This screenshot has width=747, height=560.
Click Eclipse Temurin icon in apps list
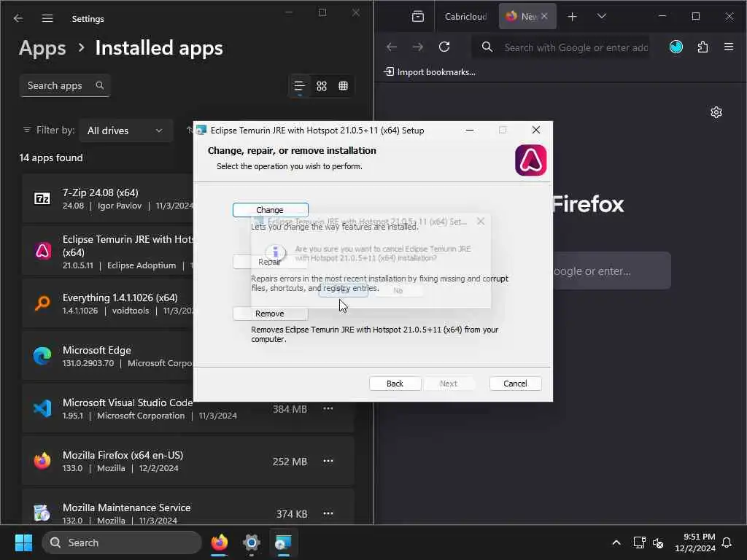43,251
